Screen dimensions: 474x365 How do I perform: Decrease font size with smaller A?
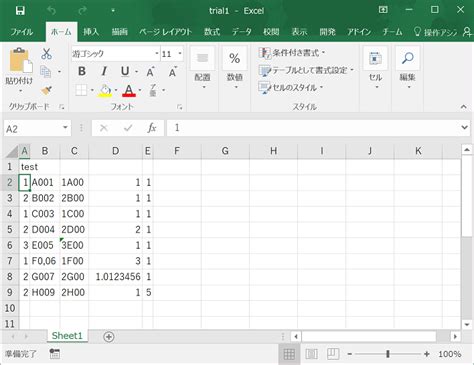pos(172,71)
